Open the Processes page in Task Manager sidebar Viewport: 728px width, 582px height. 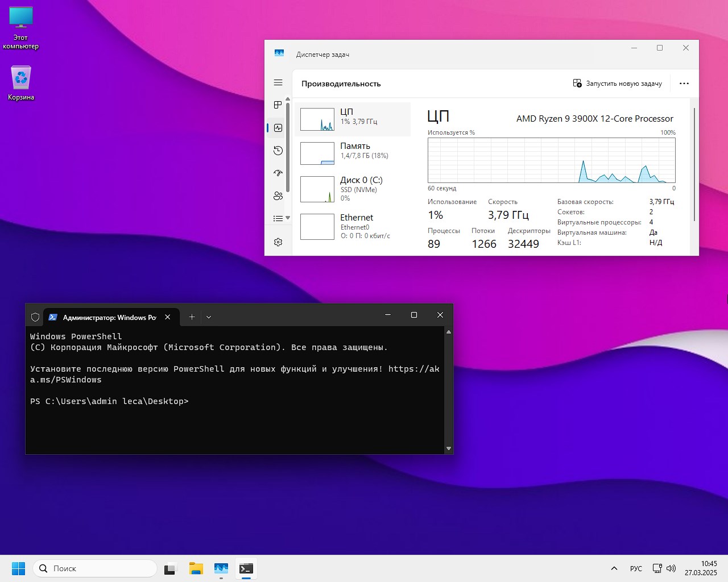tap(278, 105)
